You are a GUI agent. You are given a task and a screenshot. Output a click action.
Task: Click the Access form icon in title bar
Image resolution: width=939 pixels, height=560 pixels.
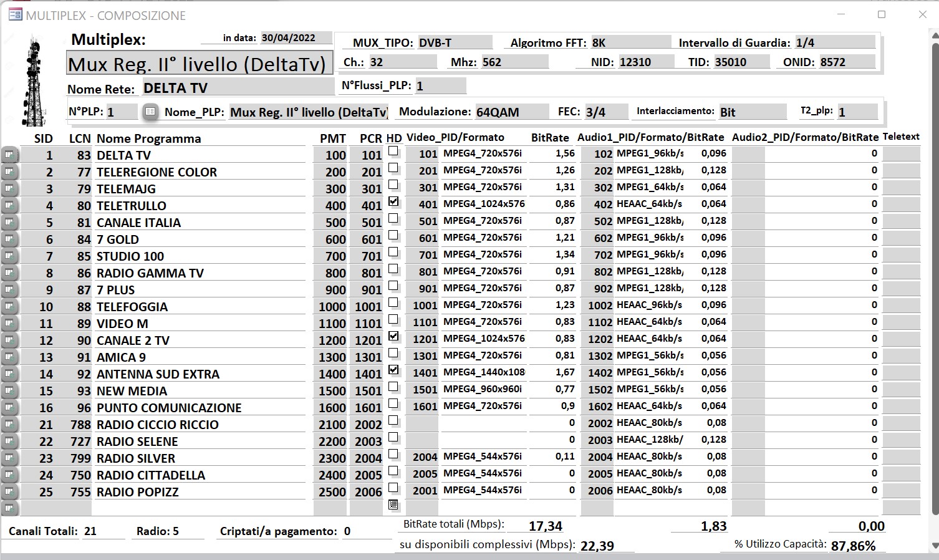pyautogui.click(x=14, y=15)
